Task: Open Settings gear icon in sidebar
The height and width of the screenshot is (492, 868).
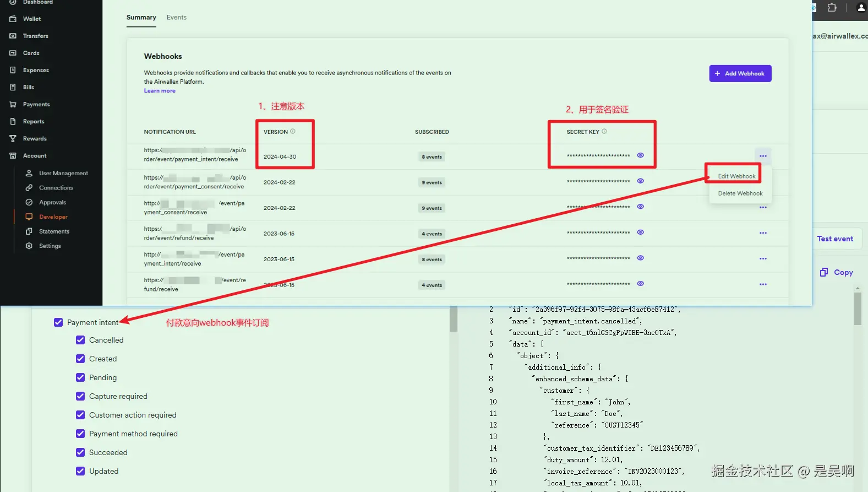Action: click(29, 246)
